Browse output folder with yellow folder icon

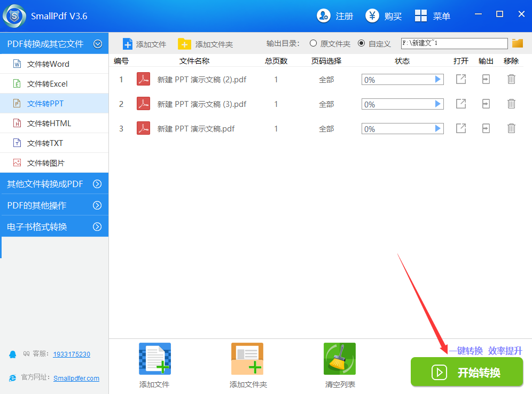pyautogui.click(x=518, y=43)
